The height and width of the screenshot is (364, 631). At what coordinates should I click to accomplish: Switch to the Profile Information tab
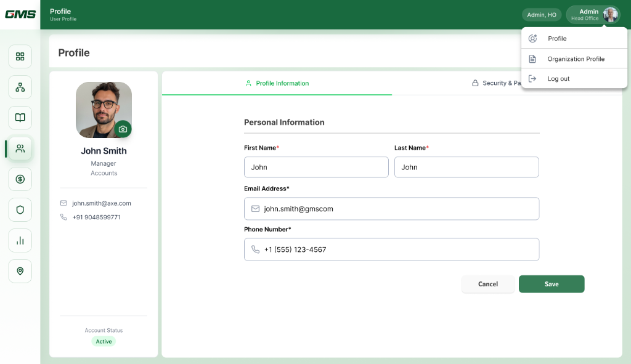[277, 83]
